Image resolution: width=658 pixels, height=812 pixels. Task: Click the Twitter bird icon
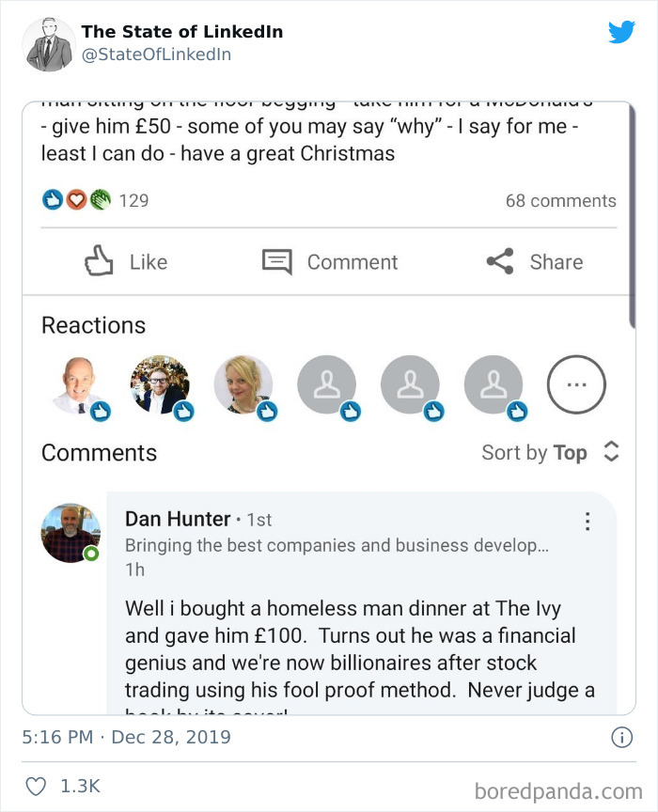pos(621,32)
